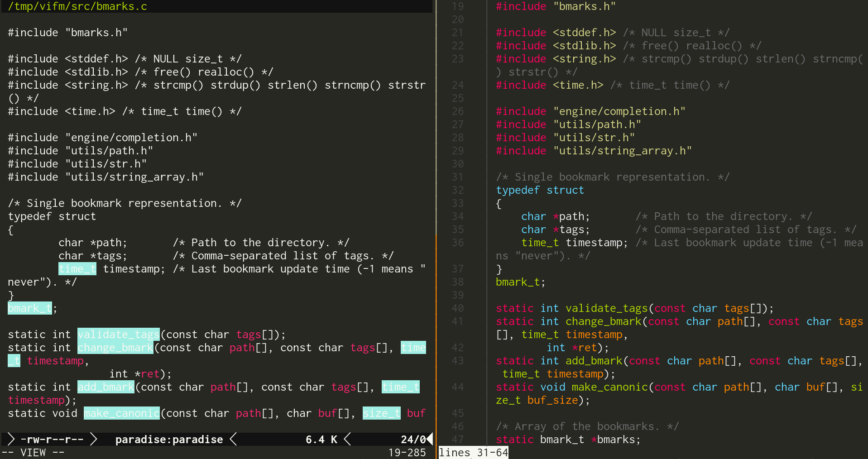Select the highlighted bmark_t search match
This screenshot has height=459, width=868.
click(x=29, y=308)
